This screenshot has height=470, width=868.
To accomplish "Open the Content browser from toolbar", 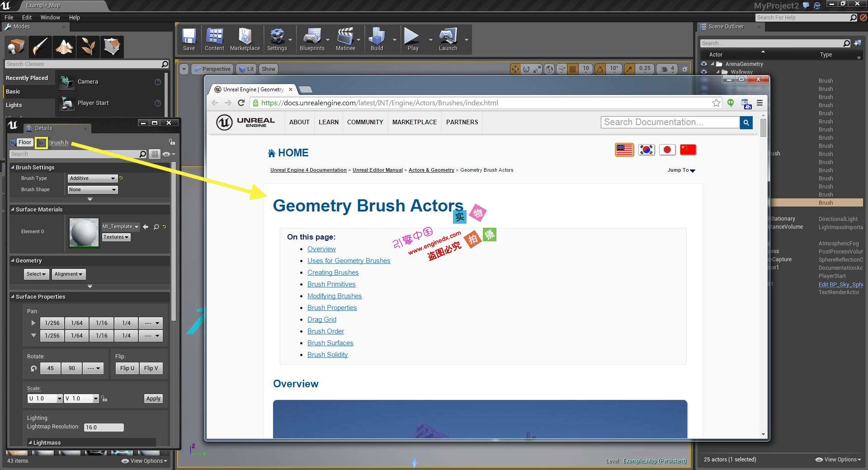I will 214,39.
